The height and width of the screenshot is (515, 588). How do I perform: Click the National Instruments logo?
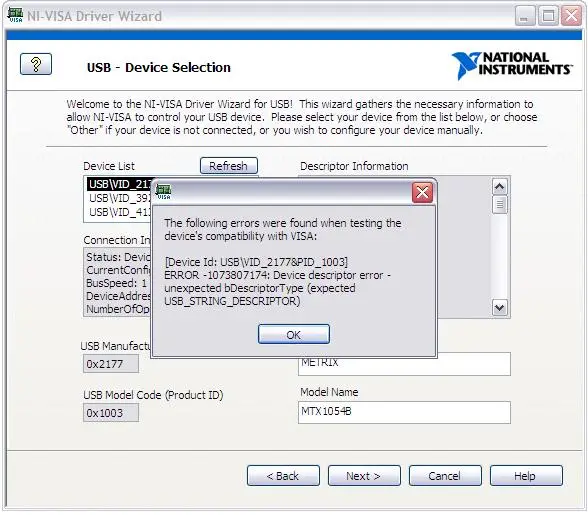coord(512,65)
